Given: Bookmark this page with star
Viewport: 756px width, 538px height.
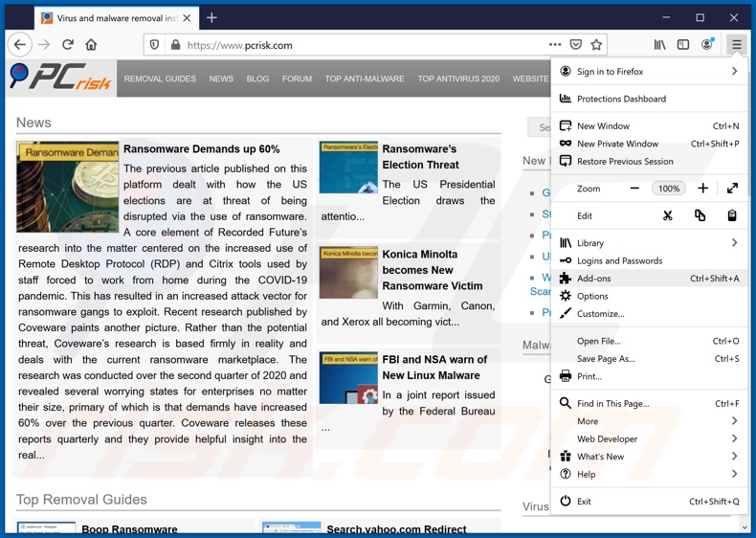Looking at the screenshot, I should pos(596,44).
